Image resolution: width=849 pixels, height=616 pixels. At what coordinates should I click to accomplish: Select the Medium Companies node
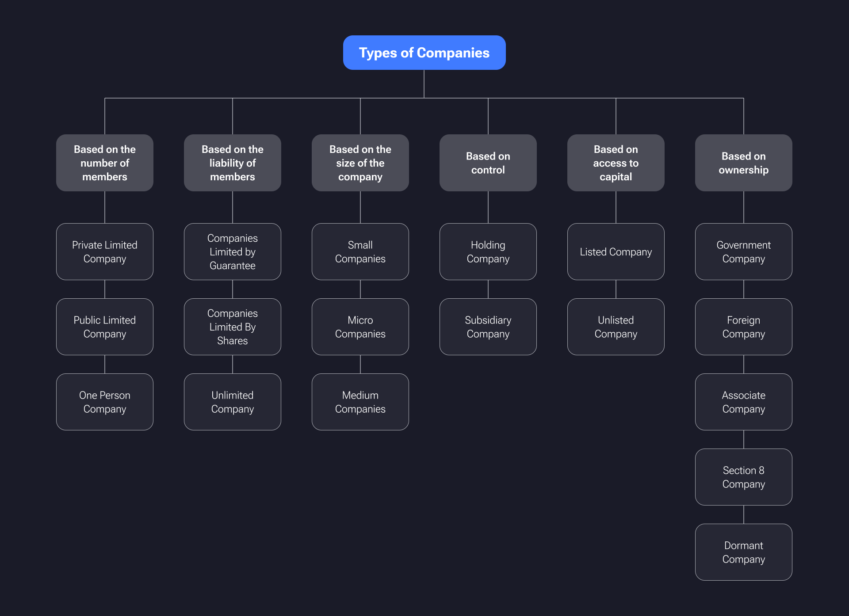point(360,402)
